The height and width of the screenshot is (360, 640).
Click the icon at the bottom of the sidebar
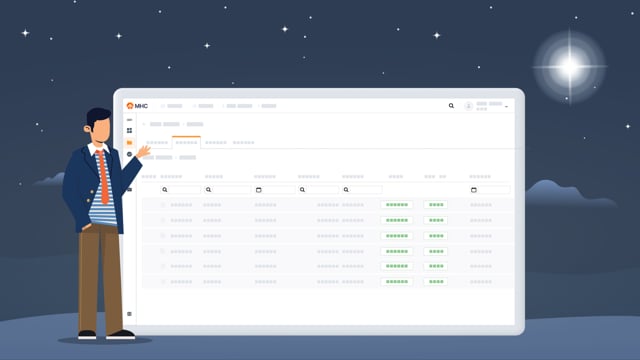click(129, 314)
